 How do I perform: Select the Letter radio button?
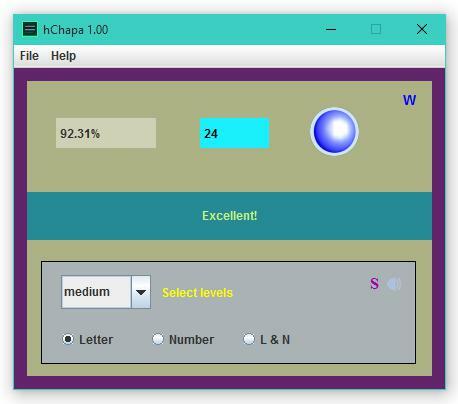coord(68,339)
